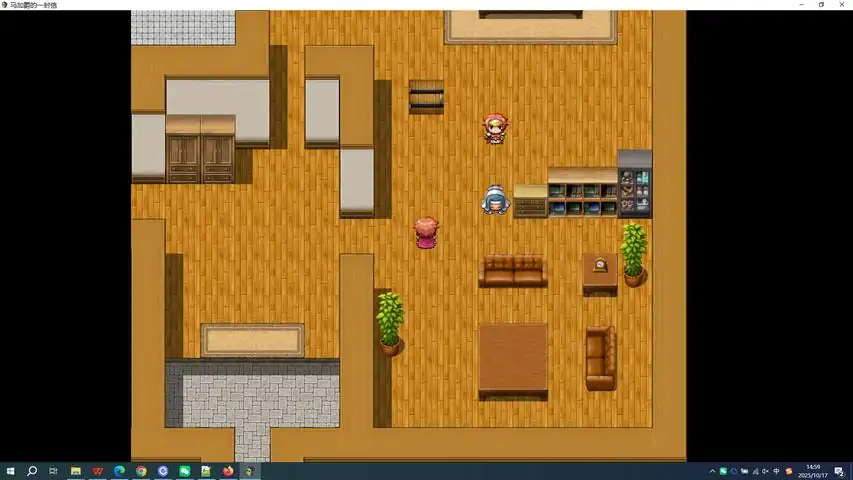Screen dimensions: 853x480
Task: Click the potted plant beside the display cabinet
Action: pyautogui.click(x=632, y=255)
